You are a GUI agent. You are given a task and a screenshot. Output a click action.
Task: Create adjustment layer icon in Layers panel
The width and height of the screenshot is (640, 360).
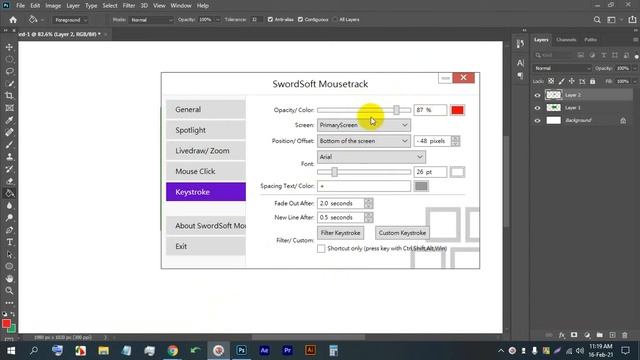point(587,335)
